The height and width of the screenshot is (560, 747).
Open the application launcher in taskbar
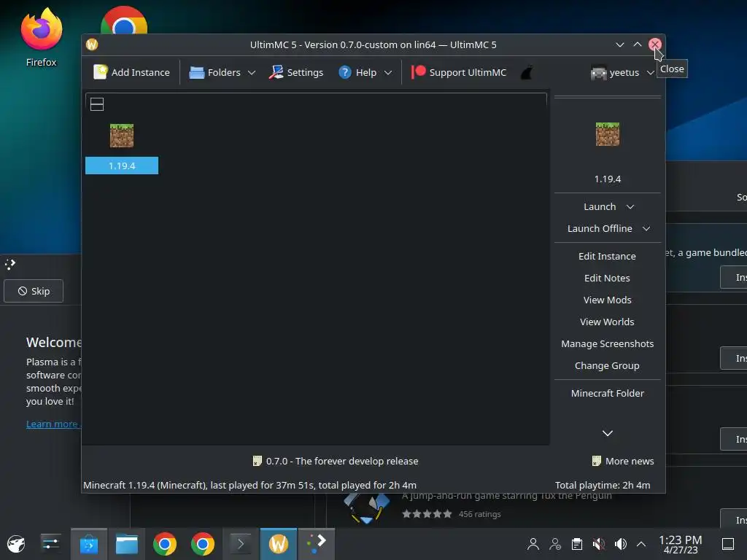pos(16,544)
